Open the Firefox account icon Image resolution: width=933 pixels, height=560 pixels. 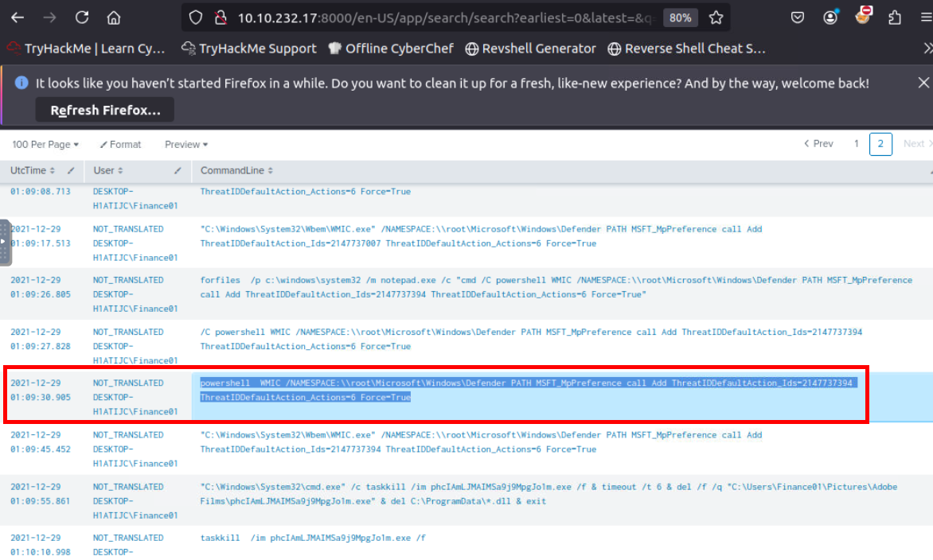(831, 17)
